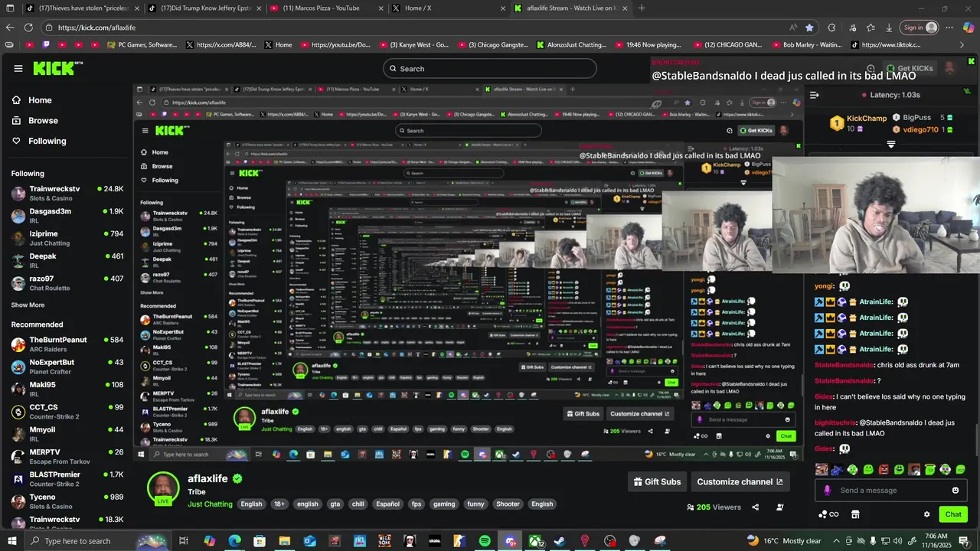Screen dimensions: 980x551
Task: Open BLASTPremier recommended channel
Action: point(67,479)
